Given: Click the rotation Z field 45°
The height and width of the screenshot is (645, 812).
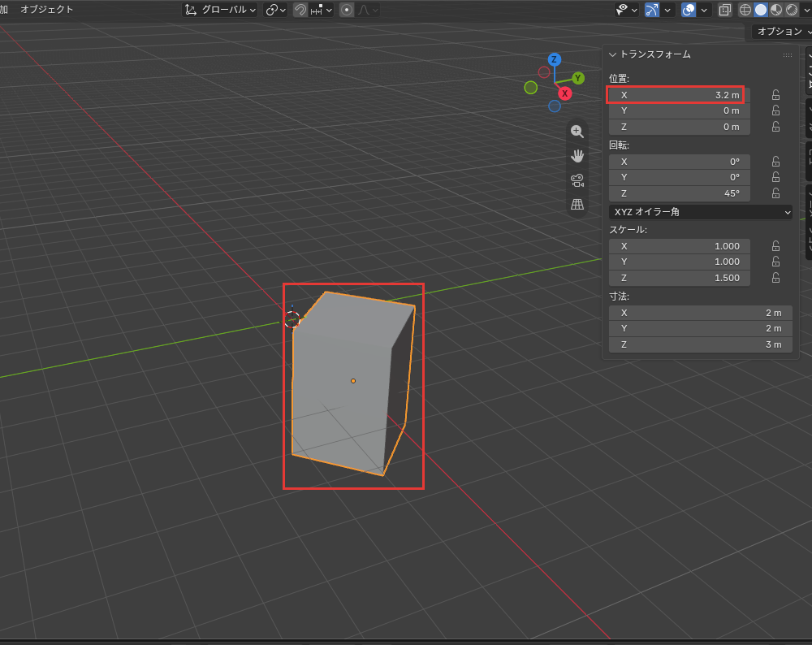Looking at the screenshot, I should [x=679, y=193].
